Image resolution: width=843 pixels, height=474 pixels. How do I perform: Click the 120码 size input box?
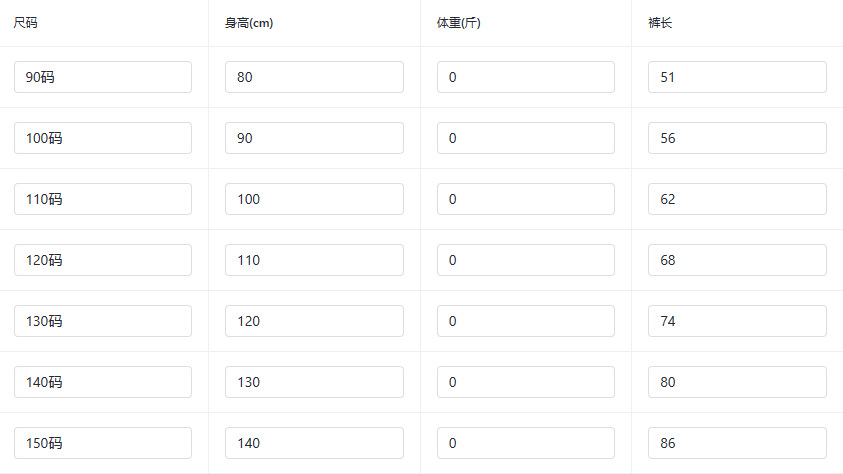coord(103,260)
